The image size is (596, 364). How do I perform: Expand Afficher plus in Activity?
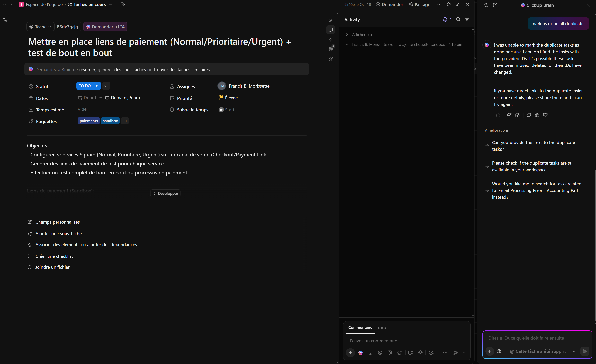362,35
